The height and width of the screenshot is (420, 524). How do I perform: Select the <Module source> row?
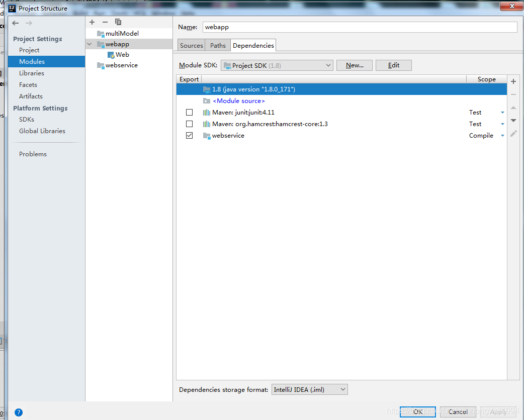[x=341, y=101]
